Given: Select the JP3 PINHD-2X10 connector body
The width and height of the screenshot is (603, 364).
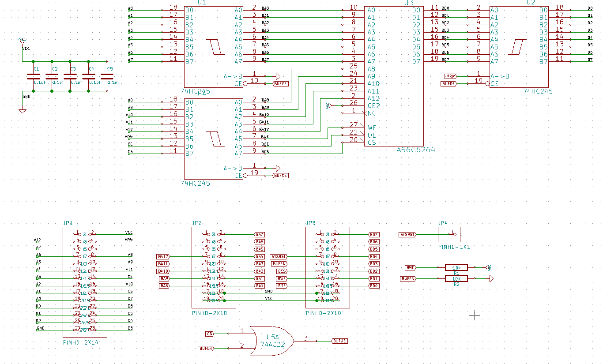Looking at the screenshot, I should coord(328,267).
